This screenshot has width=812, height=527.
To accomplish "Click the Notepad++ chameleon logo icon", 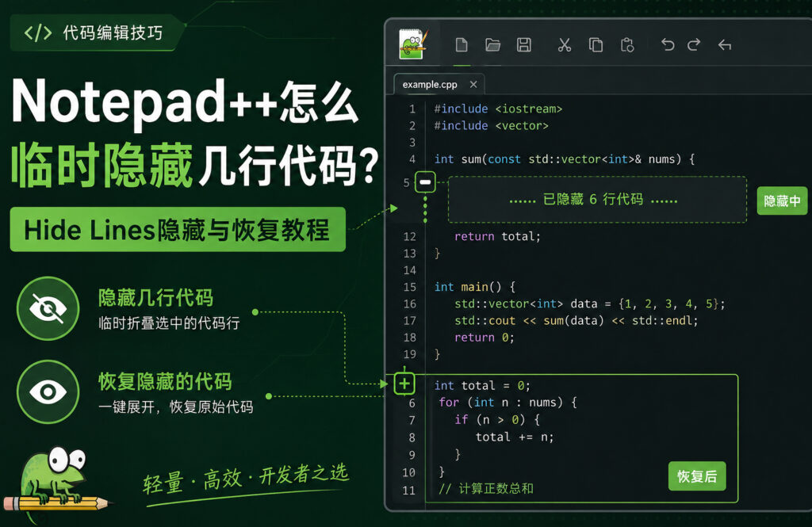I will pos(412,44).
